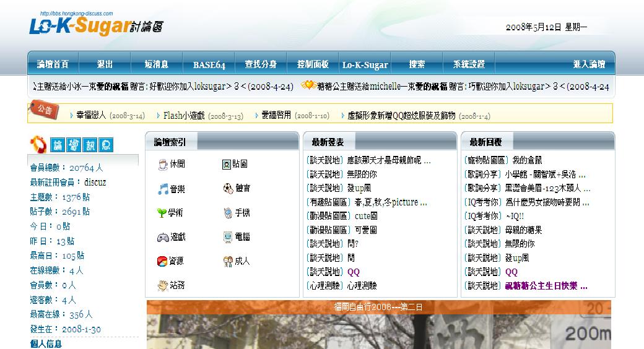
Task: Click the 最新發表 panel header
Action: point(380,142)
